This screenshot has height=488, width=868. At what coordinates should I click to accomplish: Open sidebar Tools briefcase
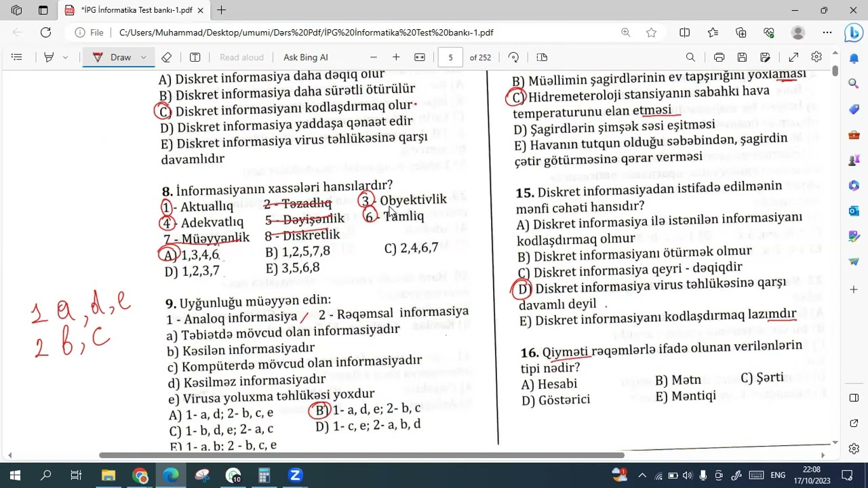(x=854, y=135)
